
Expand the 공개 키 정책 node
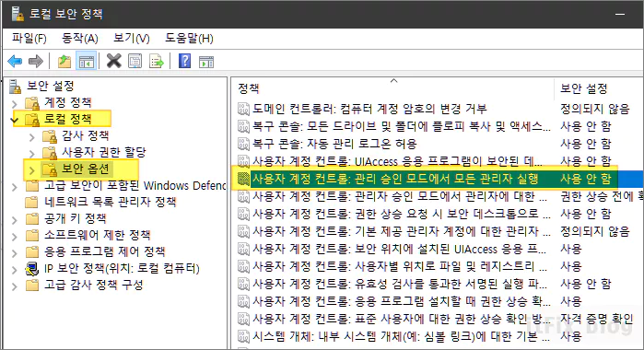click(15, 220)
